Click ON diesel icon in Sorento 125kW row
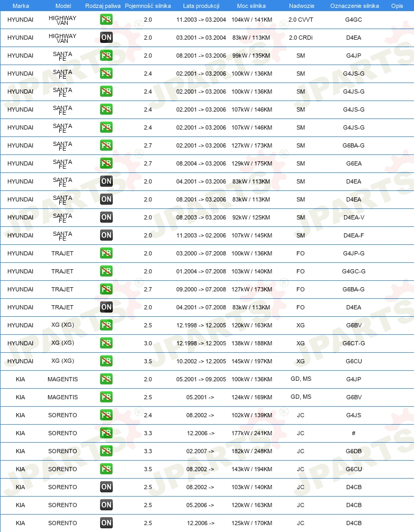414x532 pixels. coord(106,523)
